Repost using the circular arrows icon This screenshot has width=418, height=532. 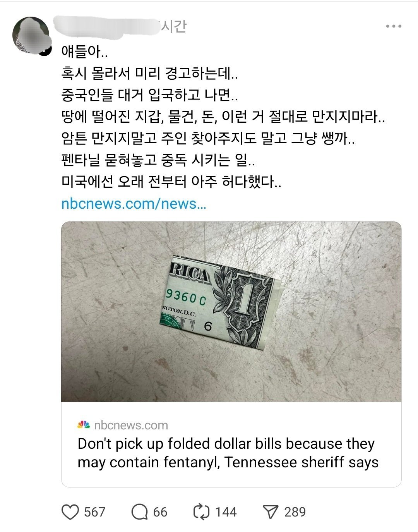pyautogui.click(x=201, y=512)
